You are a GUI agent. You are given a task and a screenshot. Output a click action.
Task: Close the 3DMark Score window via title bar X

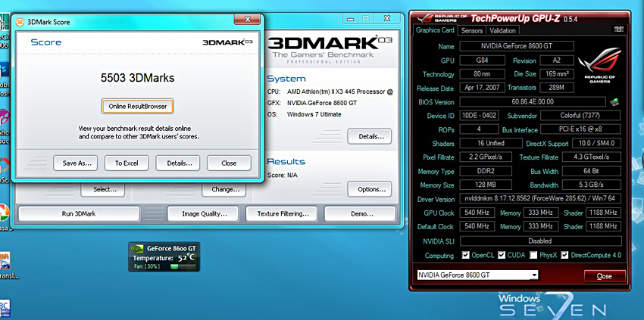point(247,20)
